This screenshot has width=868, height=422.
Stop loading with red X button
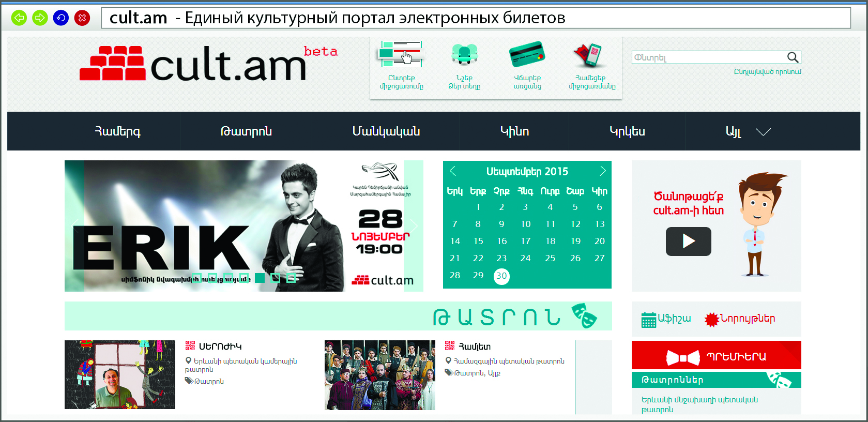click(x=82, y=18)
